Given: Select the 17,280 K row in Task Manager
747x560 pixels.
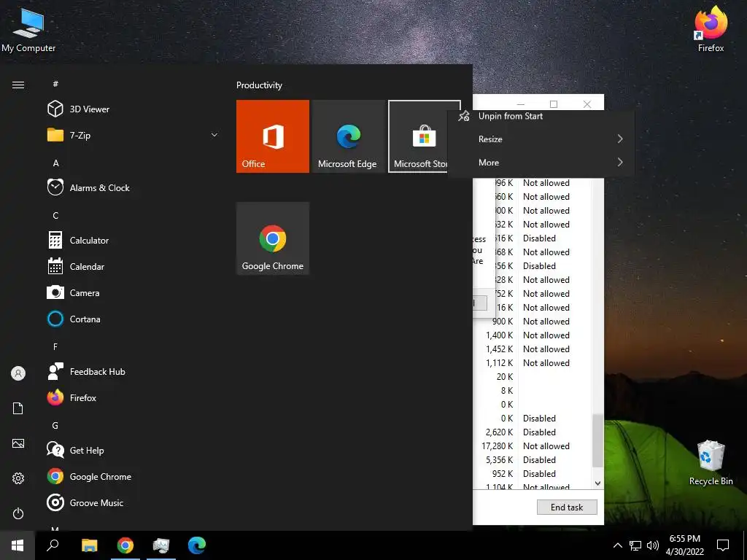Looking at the screenshot, I should coord(533,446).
